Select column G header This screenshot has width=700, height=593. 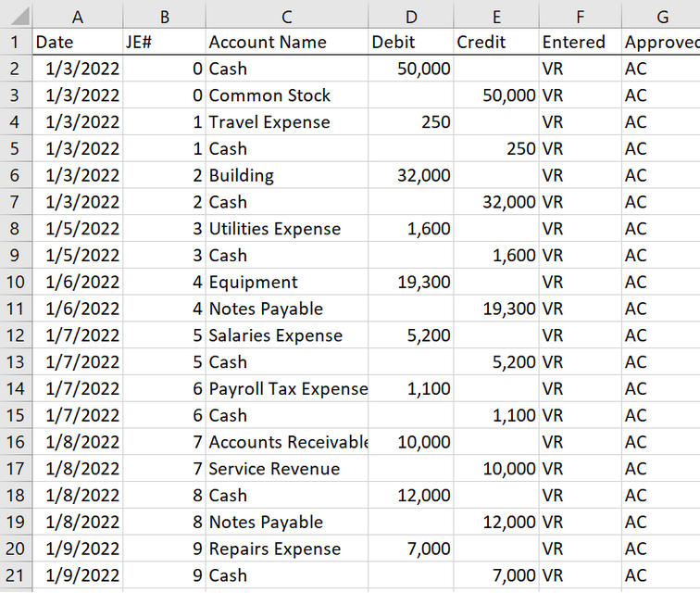[661, 16]
